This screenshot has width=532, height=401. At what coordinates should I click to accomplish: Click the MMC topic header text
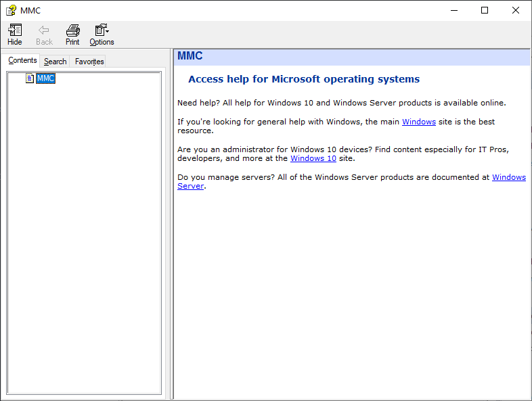tap(190, 56)
